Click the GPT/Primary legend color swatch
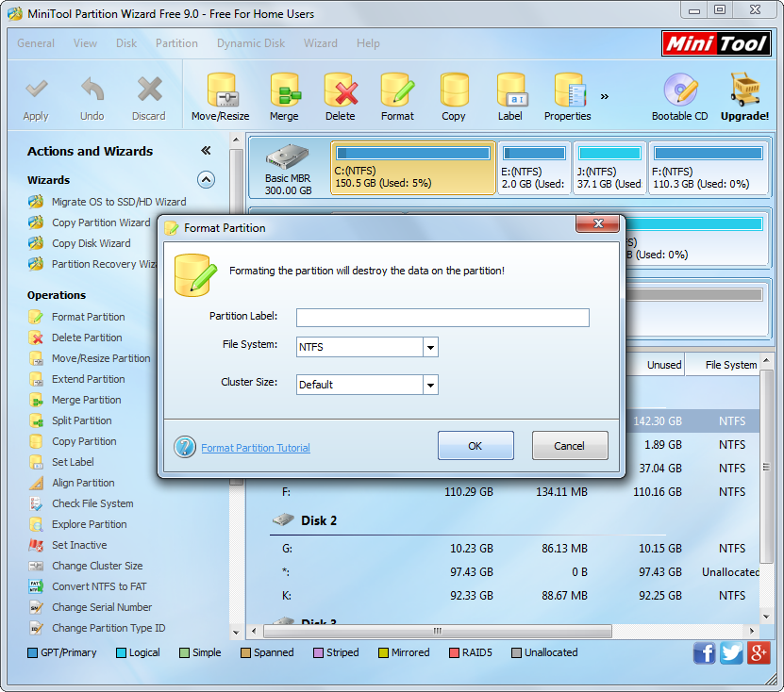Viewport: 784px width, 692px height. pos(32,653)
